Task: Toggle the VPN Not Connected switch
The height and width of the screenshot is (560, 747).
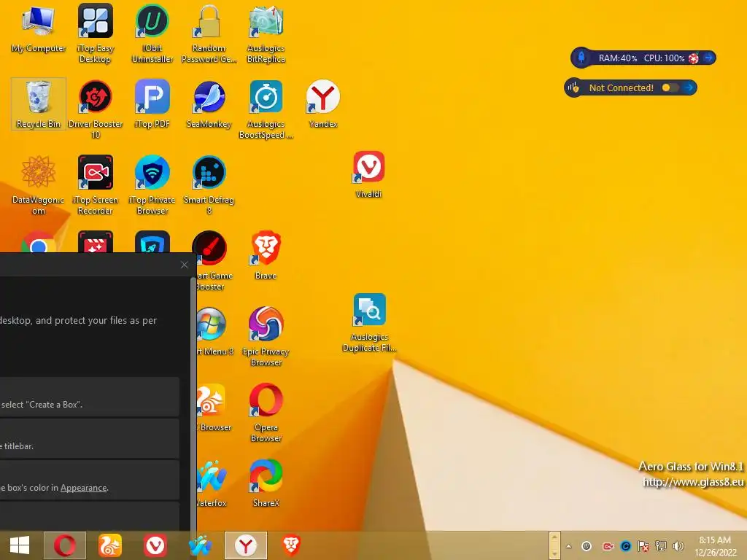Action: 670,87
